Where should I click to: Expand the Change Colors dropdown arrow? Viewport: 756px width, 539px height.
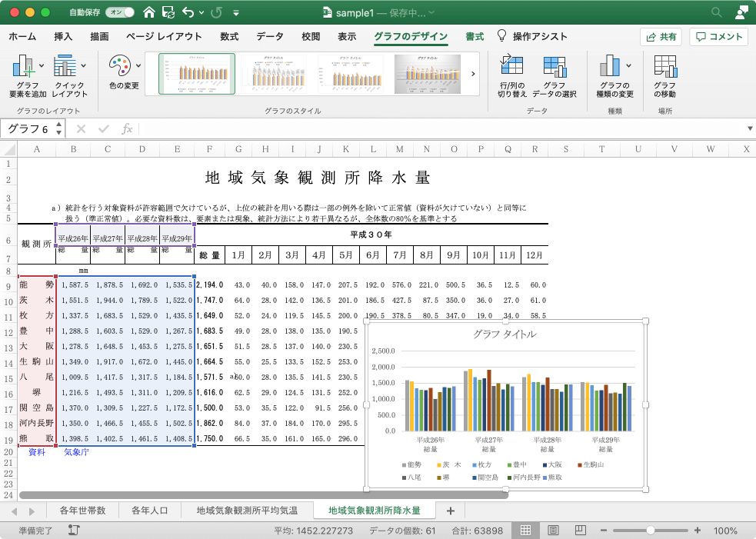click(138, 65)
